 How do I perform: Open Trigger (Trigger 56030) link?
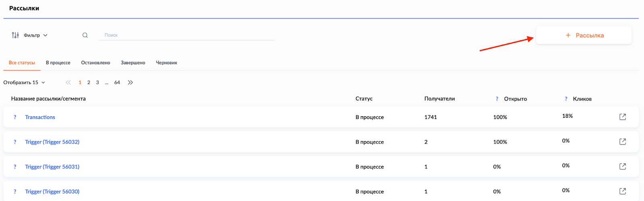pyautogui.click(x=52, y=191)
